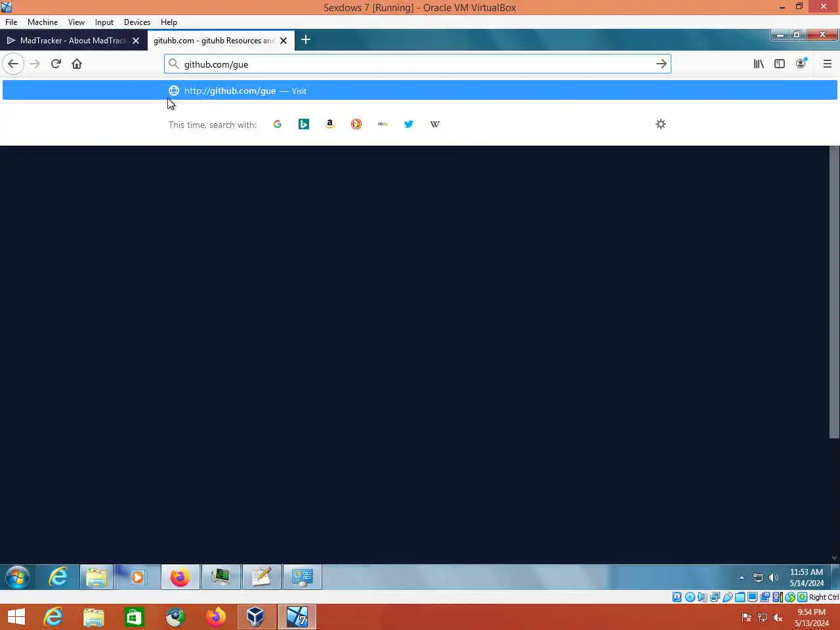Open VirtualBox Devices menu
The height and width of the screenshot is (630, 840).
click(137, 22)
